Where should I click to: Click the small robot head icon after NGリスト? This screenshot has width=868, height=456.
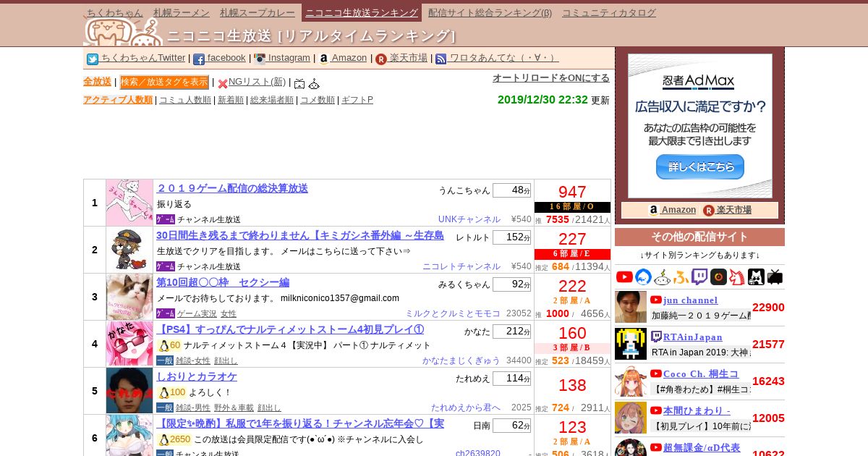[x=314, y=84]
